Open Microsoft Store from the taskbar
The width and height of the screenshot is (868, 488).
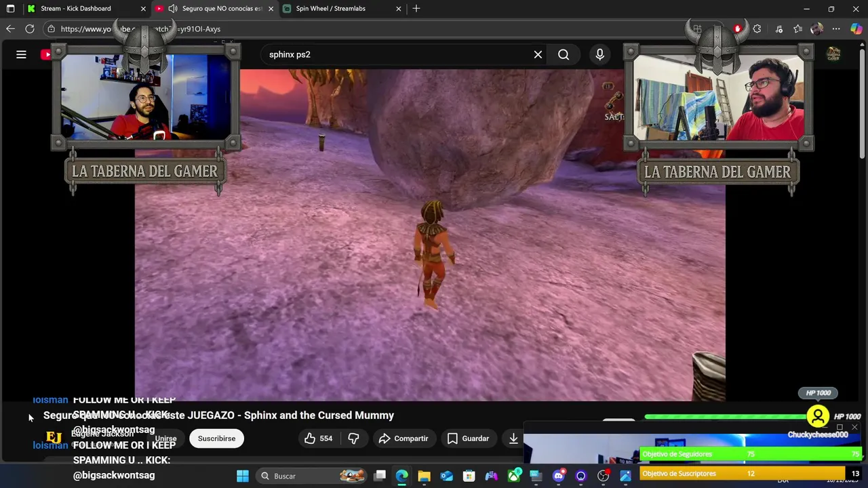pos(469,476)
